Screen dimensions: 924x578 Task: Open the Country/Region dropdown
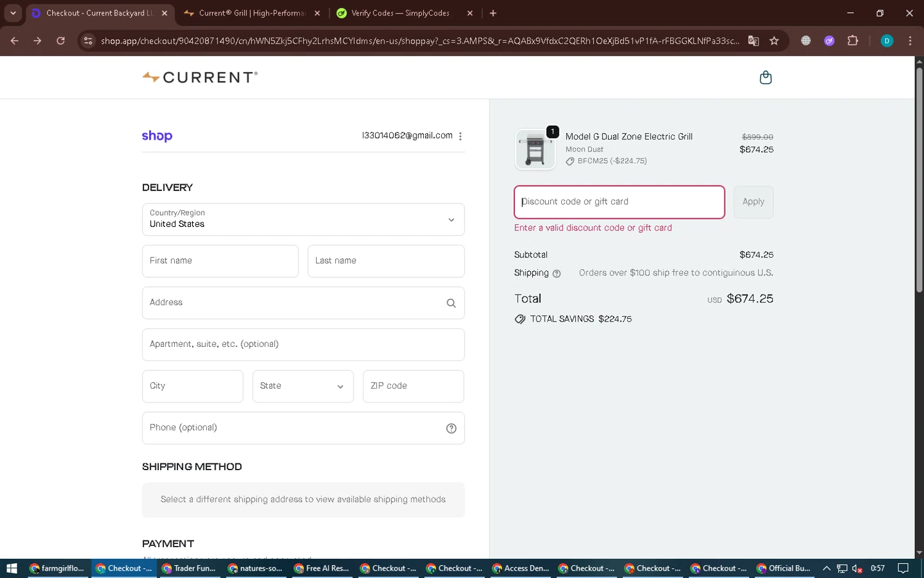(303, 219)
